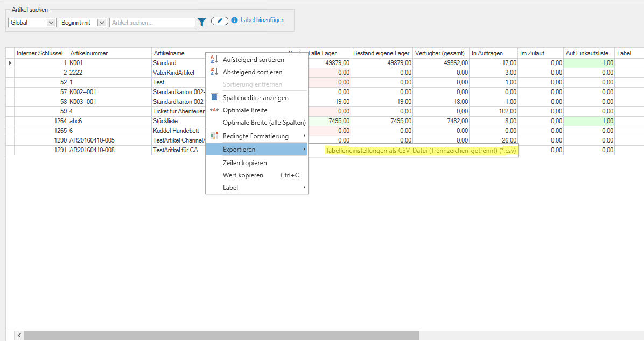The image size is (644, 341).
Task: Click the 'Verfügbar (gesamt)' column header
Action: click(x=440, y=53)
